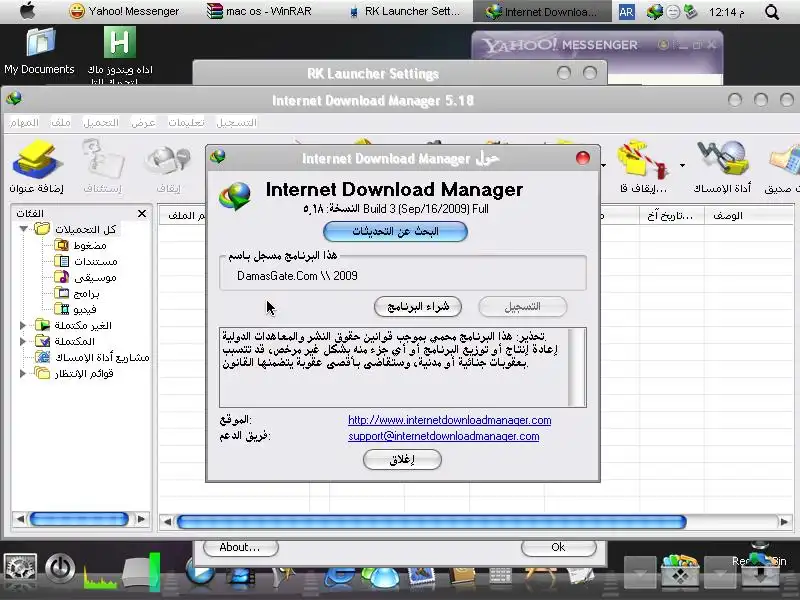
Task: Click the إغلاق close button in About dialog
Action: pos(402,460)
